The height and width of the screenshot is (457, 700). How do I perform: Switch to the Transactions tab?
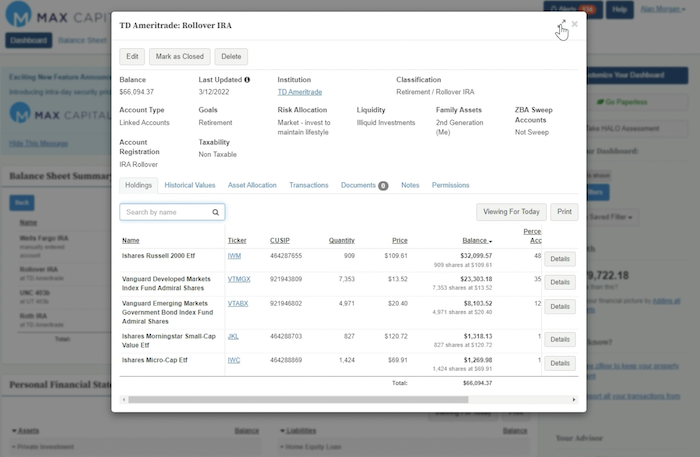pos(308,185)
